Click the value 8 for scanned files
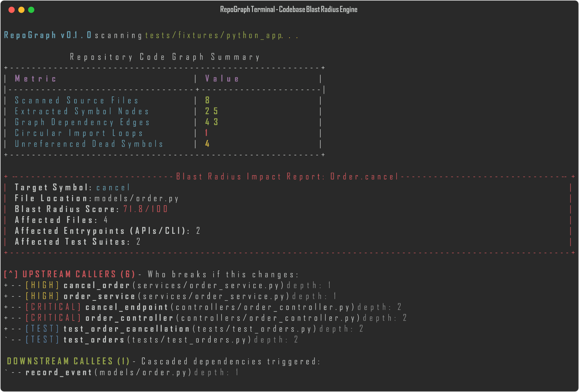Image resolution: width=579 pixels, height=392 pixels. [207, 100]
